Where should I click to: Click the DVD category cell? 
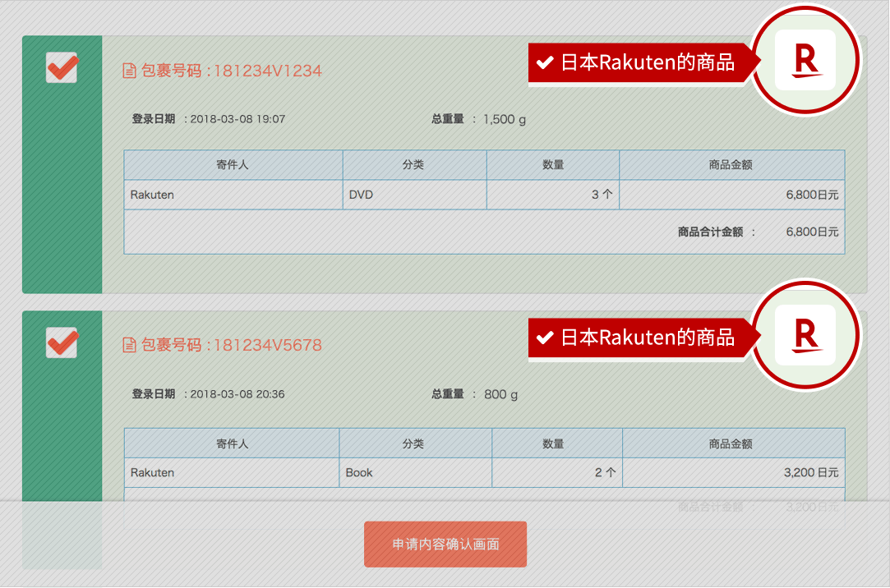[x=415, y=195]
